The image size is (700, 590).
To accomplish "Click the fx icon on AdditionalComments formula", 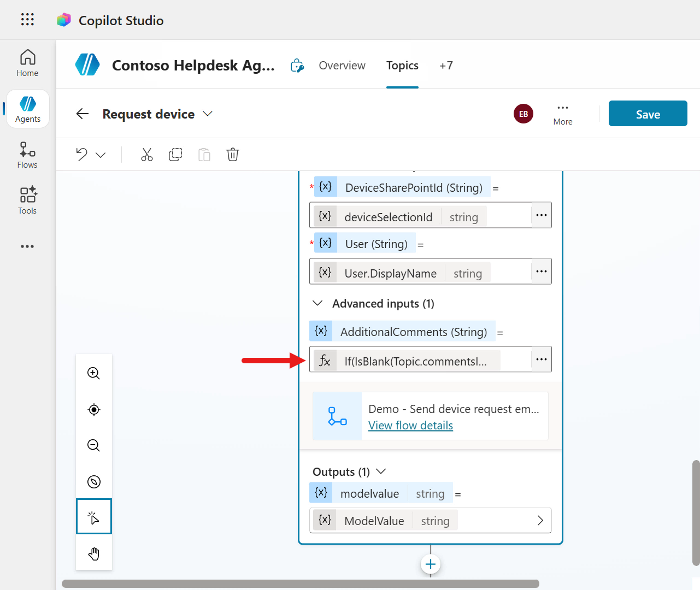I will point(325,359).
